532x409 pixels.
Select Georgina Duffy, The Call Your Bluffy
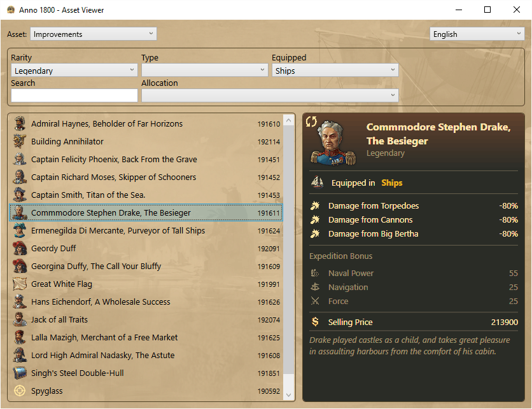pyautogui.click(x=146, y=266)
